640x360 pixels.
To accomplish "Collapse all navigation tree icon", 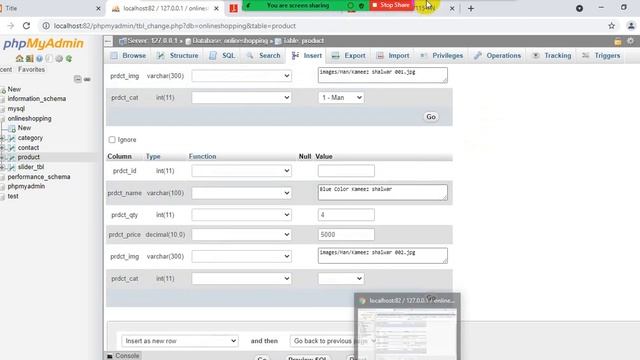I will [78, 79].
